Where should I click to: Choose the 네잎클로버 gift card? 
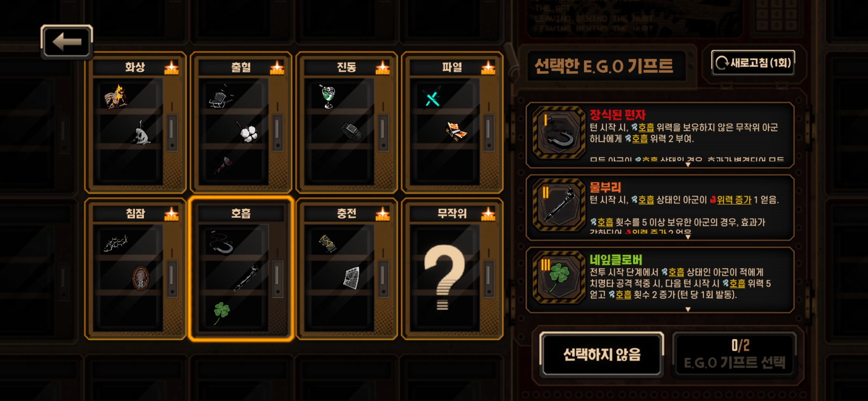tap(660, 280)
